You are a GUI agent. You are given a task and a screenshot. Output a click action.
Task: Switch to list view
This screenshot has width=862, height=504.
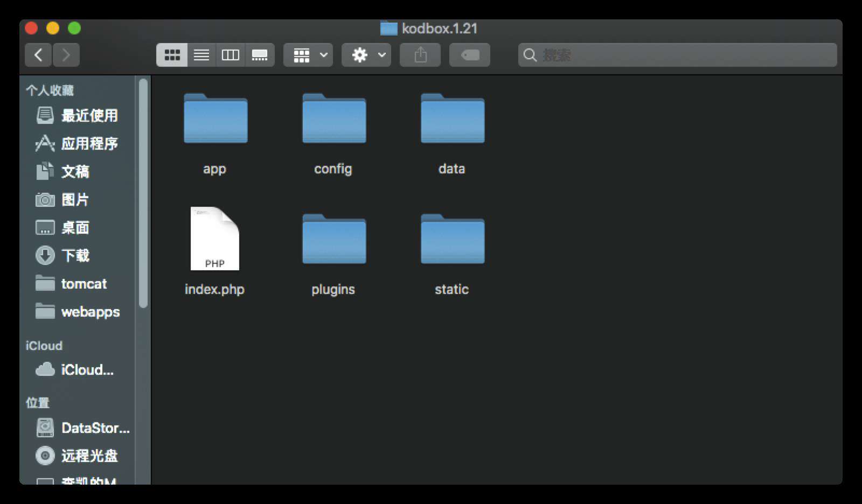(201, 55)
